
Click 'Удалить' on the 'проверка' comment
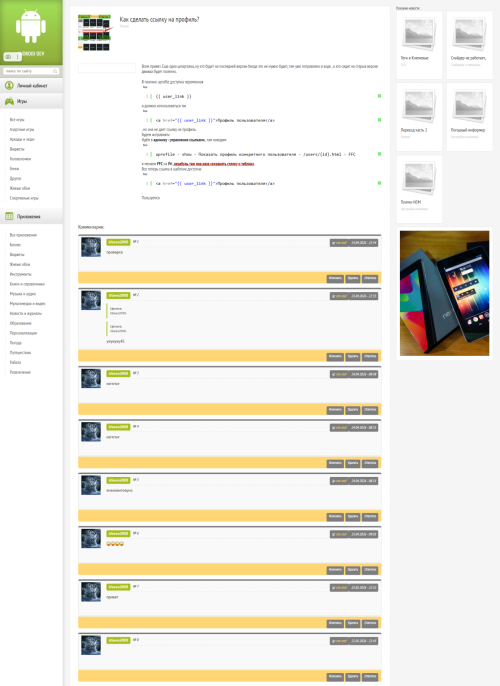tap(353, 278)
